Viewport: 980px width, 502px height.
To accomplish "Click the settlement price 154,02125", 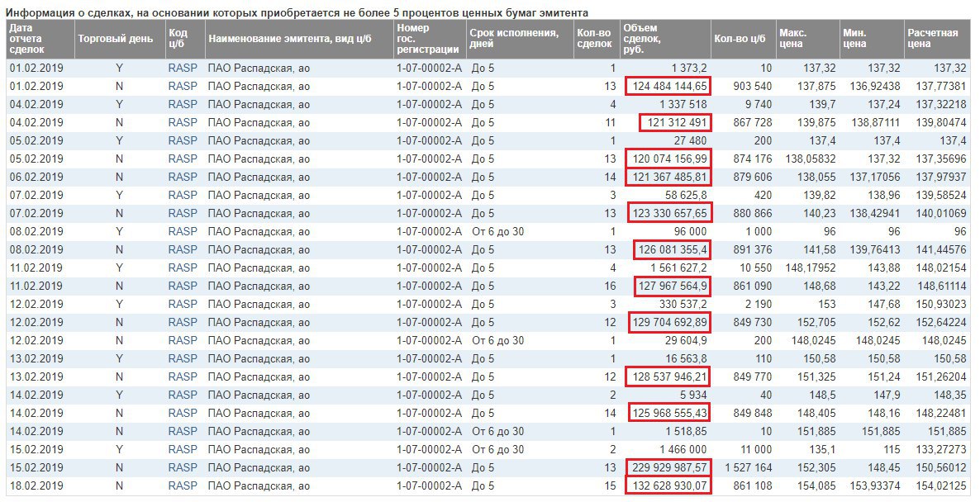I will pyautogui.click(x=940, y=485).
